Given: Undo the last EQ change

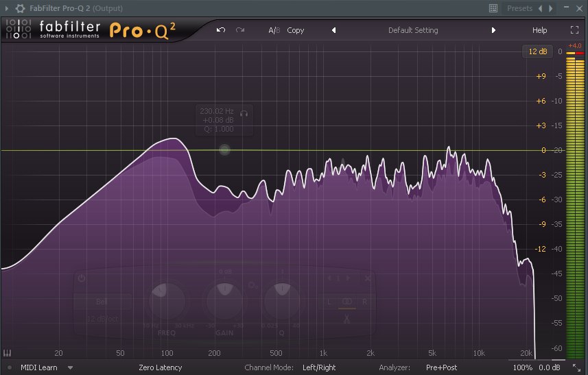Looking at the screenshot, I should click(x=221, y=30).
